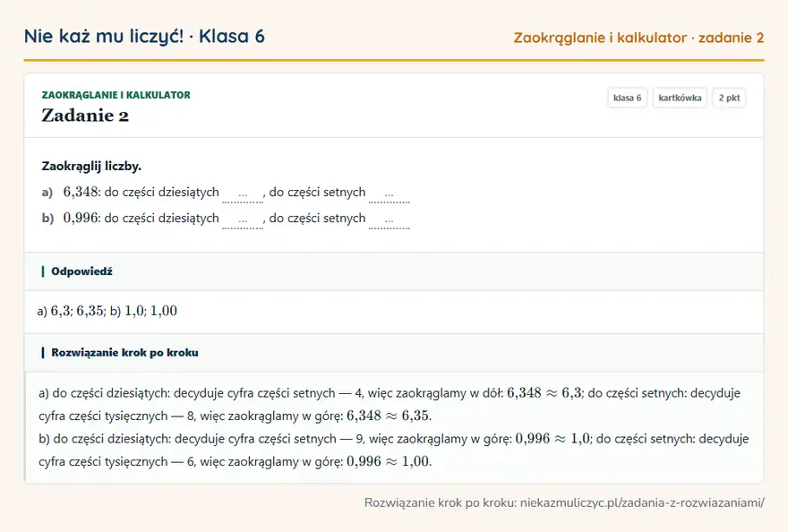Screen dimensions: 788x532
Task: Click the 'klasa 6' tag
Action: tap(627, 98)
